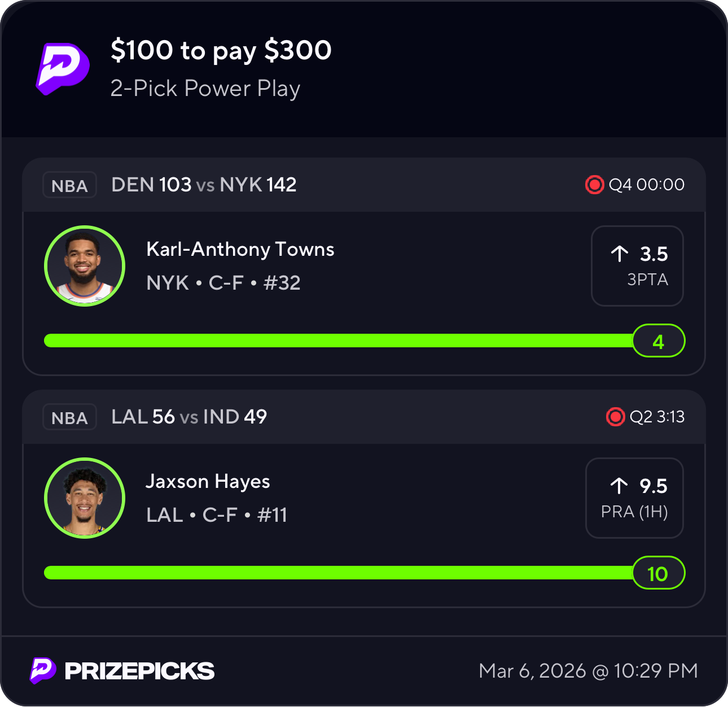The height and width of the screenshot is (707, 728).
Task: Click the Towns progress bar value 4
Action: (658, 341)
